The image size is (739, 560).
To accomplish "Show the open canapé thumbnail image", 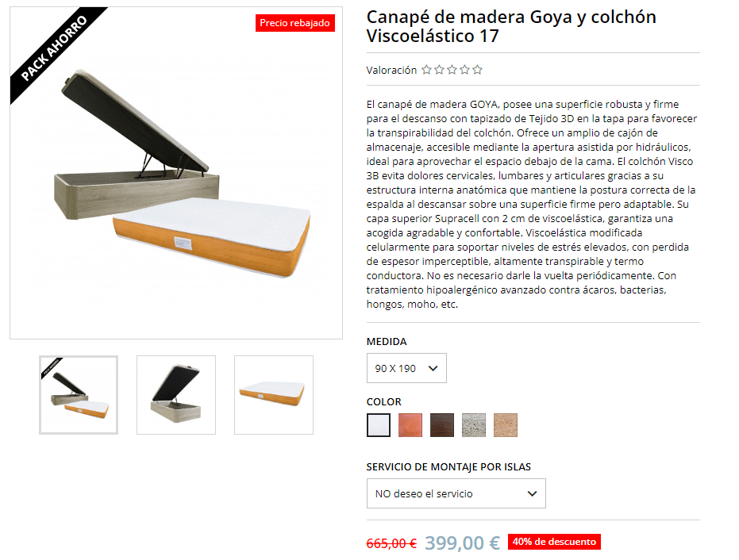I will tap(176, 395).
